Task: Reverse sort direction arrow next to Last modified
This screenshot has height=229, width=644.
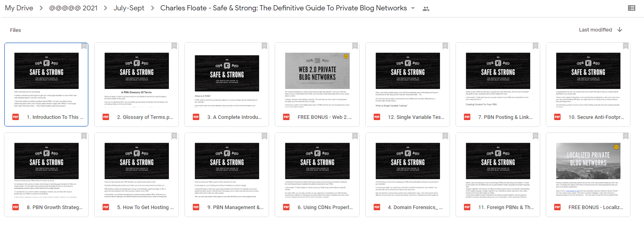Action: point(620,30)
